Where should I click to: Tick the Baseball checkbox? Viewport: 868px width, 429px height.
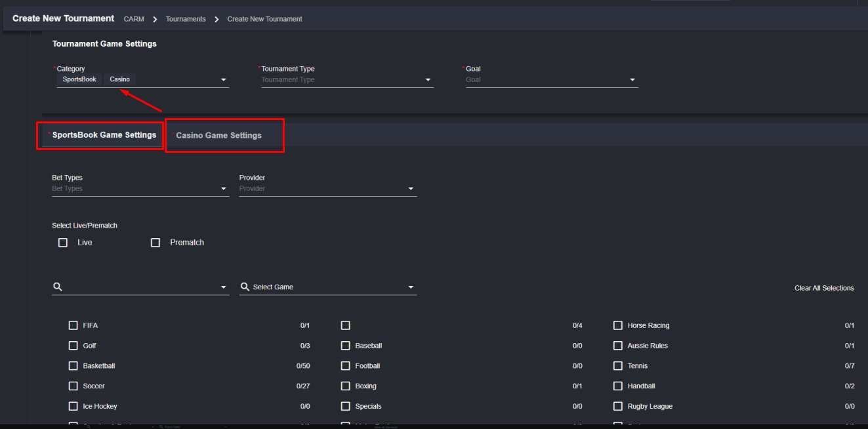[x=346, y=346]
